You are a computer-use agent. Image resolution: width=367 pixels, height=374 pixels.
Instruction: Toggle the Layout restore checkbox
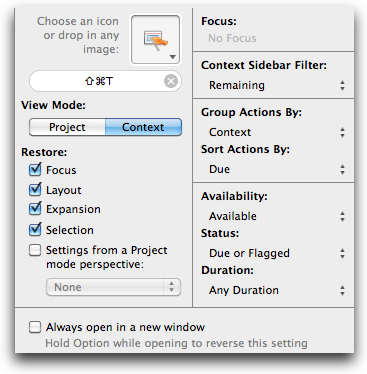coord(35,189)
